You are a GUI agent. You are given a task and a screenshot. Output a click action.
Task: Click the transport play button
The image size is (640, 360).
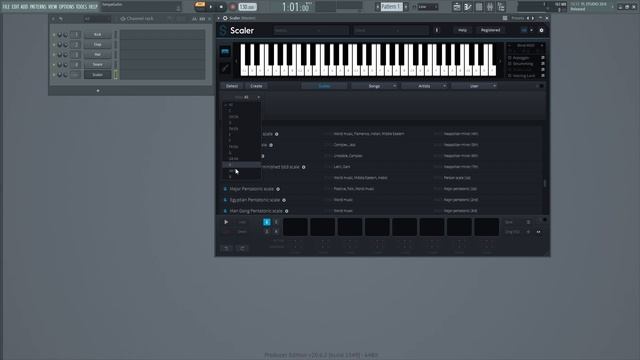211,7
